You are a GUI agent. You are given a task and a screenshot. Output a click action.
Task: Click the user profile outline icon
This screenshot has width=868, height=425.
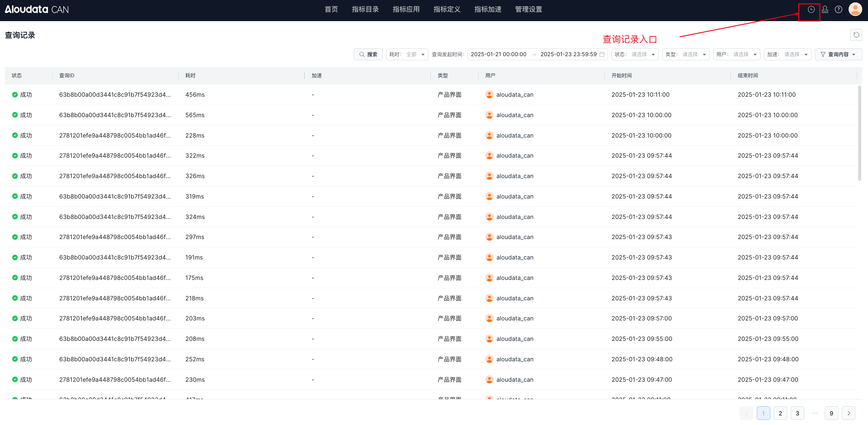825,10
